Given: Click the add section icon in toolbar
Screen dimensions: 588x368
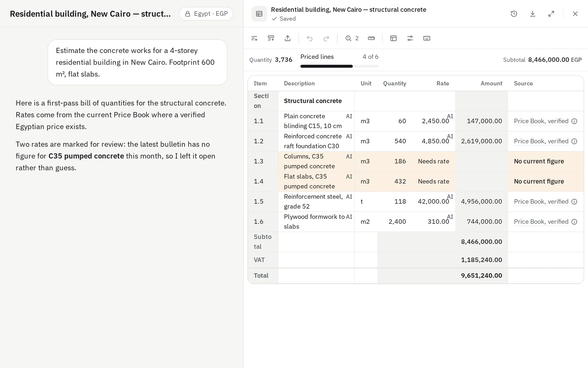Looking at the screenshot, I should 271,38.
